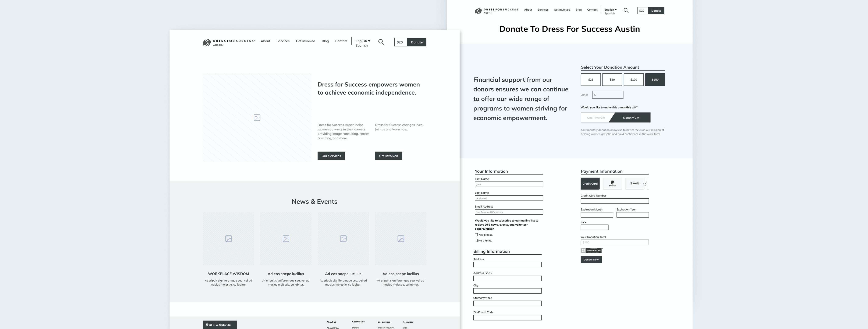Choose the $100 donation amount
This screenshot has height=329, width=868.
coord(633,79)
